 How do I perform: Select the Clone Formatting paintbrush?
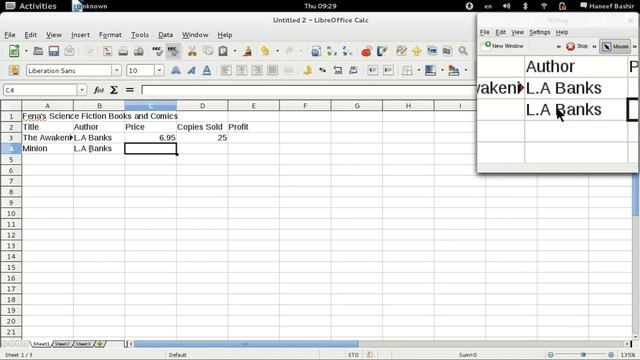tap(247, 51)
